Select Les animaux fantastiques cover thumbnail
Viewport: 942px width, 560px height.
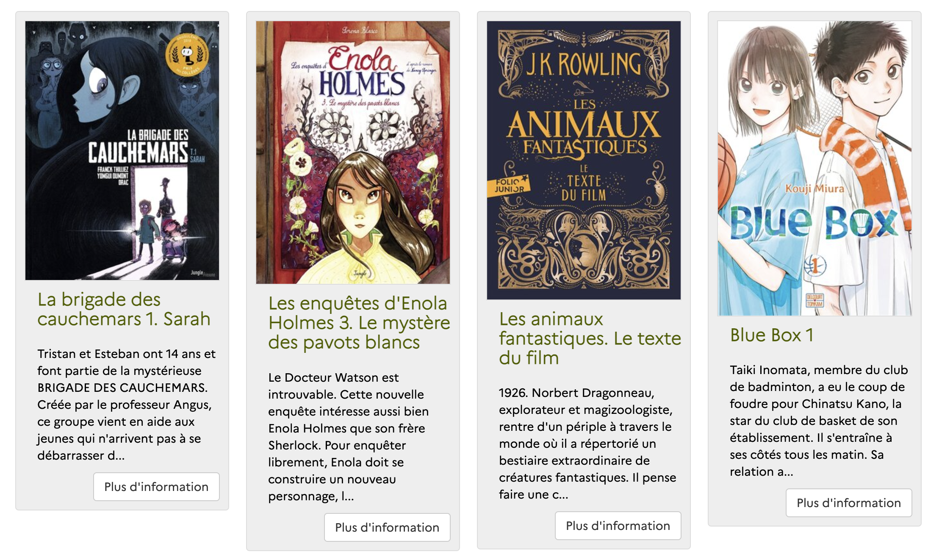pyautogui.click(x=584, y=160)
